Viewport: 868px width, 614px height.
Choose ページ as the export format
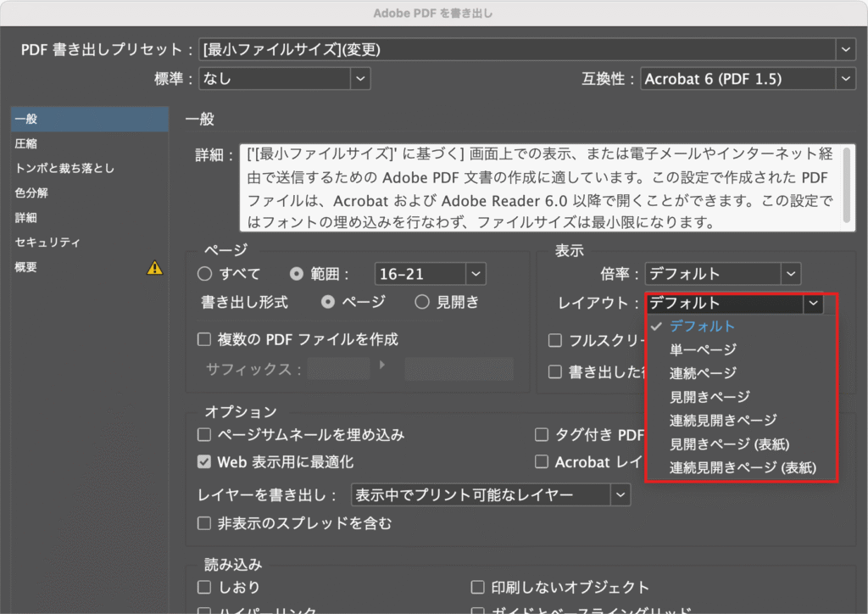coord(328,302)
